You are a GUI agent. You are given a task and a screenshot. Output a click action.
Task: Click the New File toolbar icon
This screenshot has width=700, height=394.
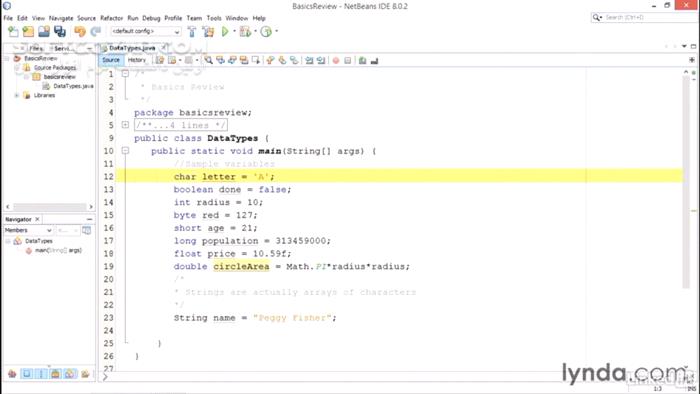13,32
